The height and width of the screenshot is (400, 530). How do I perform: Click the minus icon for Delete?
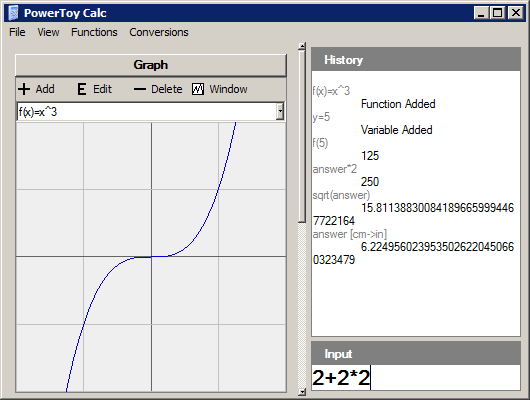point(140,89)
